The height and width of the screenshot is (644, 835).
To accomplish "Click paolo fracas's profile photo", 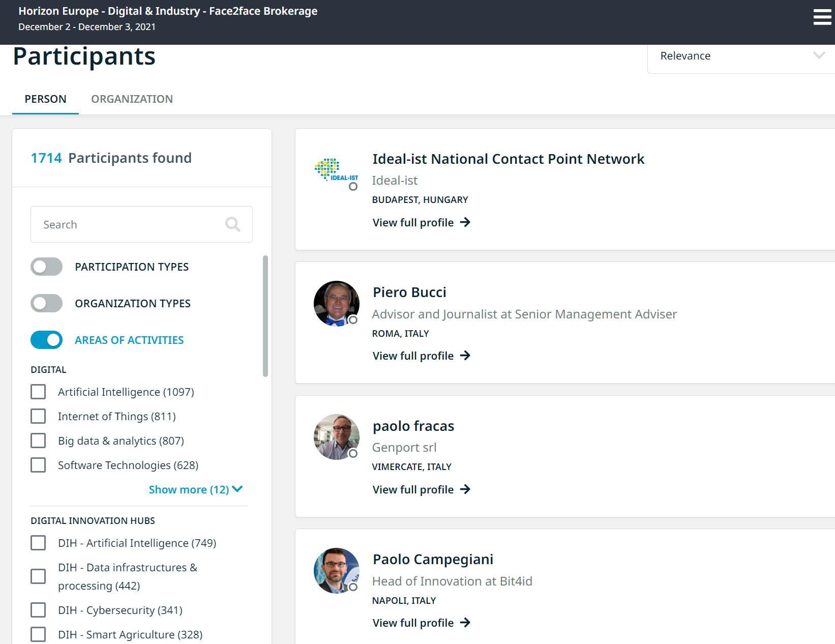I will click(x=337, y=437).
